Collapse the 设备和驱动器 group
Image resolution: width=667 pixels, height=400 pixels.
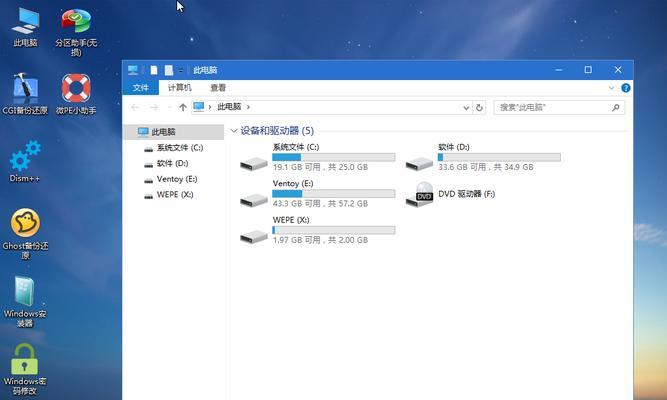coord(234,131)
